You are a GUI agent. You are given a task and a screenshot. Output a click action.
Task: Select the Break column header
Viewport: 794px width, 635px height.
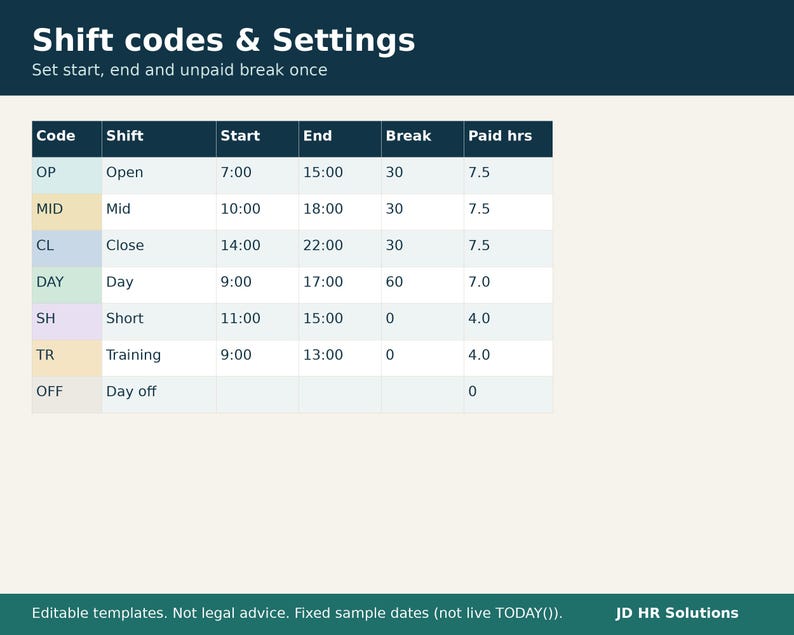click(422, 139)
